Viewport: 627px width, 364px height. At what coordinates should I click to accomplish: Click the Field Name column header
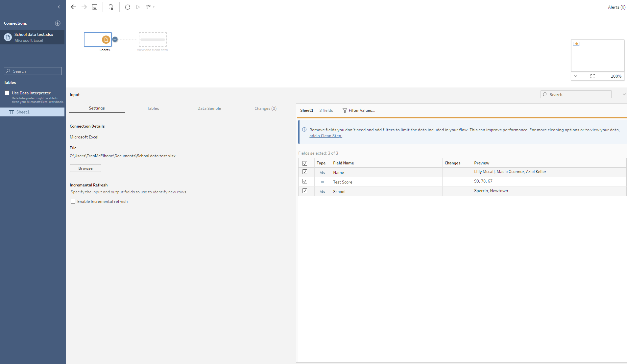point(343,163)
